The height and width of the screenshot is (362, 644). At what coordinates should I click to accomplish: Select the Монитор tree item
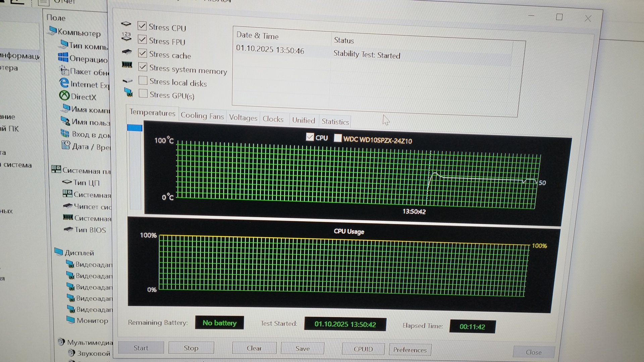pos(92,320)
